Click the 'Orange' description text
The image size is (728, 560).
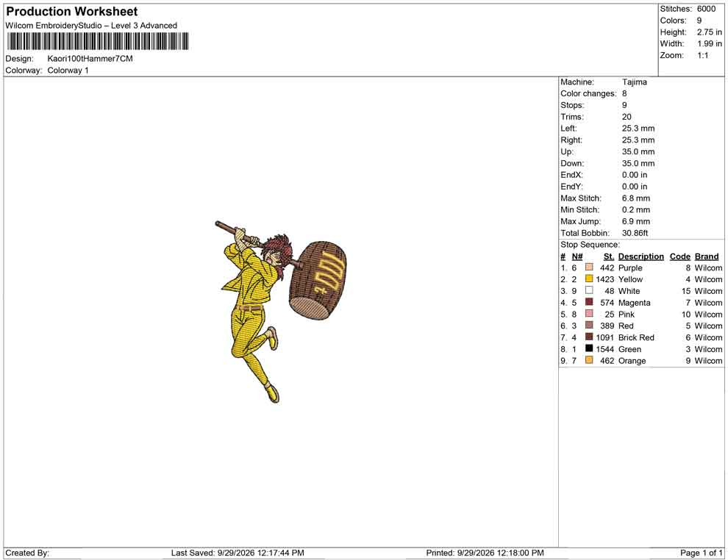pyautogui.click(x=632, y=361)
